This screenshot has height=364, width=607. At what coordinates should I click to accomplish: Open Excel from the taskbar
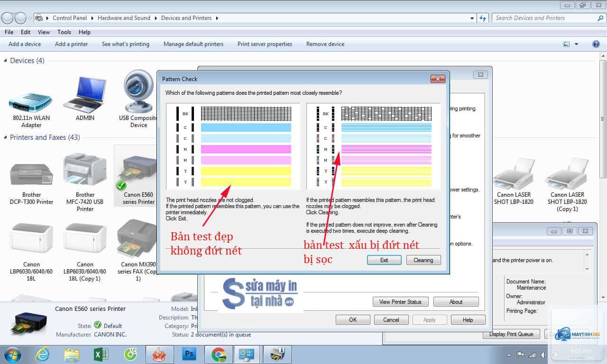point(101,355)
